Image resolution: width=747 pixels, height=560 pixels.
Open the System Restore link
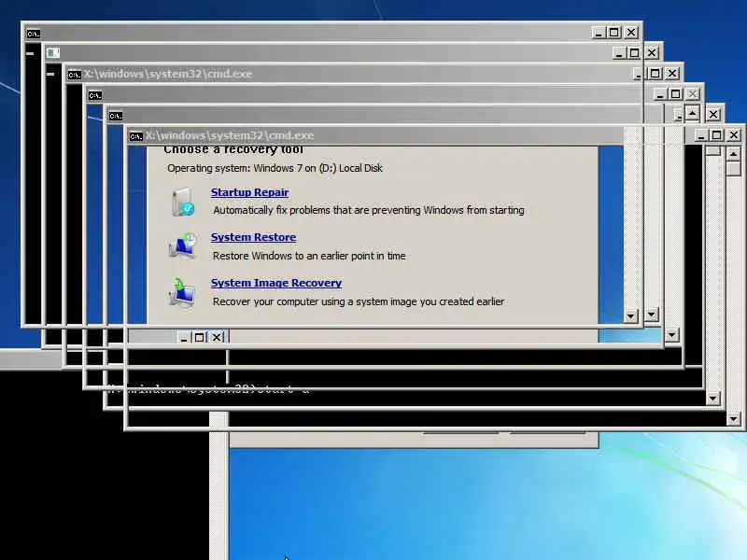click(x=253, y=237)
